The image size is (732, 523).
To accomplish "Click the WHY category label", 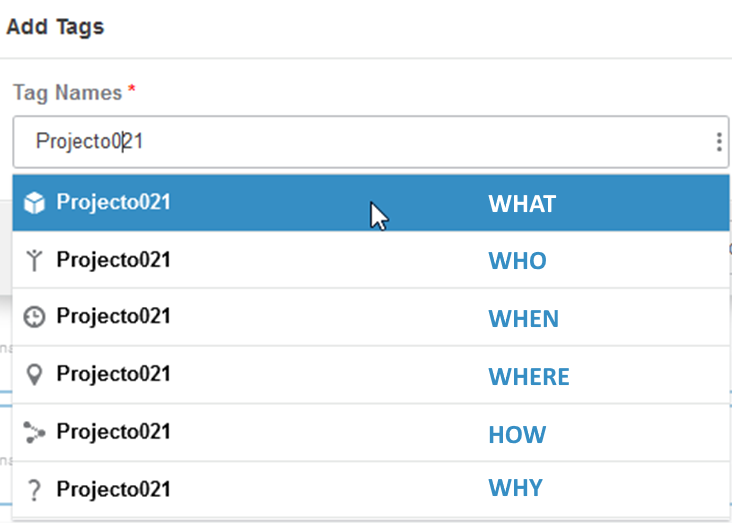I will 515,488.
